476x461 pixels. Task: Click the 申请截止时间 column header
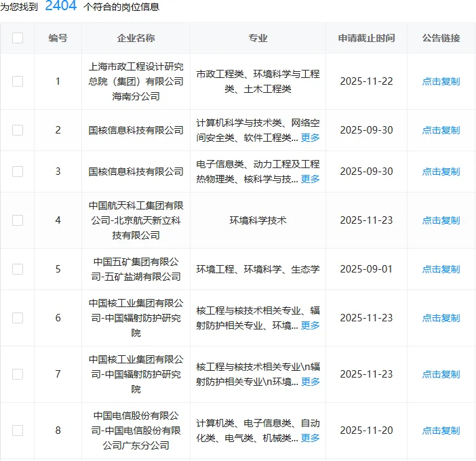point(366,38)
